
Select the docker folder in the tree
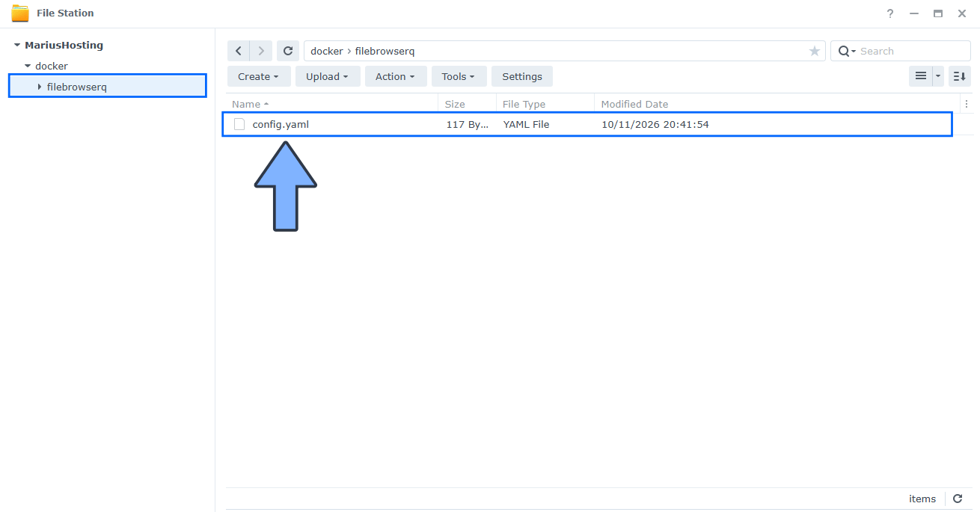click(52, 66)
